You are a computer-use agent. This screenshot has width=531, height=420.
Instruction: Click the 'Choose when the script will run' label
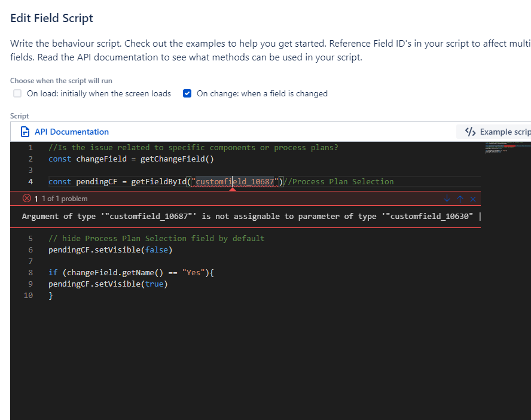pyautogui.click(x=61, y=81)
